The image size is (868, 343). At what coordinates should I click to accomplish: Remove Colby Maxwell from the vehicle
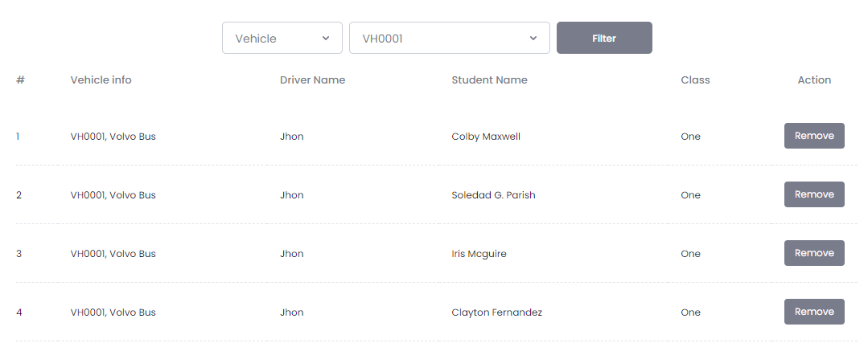(814, 137)
